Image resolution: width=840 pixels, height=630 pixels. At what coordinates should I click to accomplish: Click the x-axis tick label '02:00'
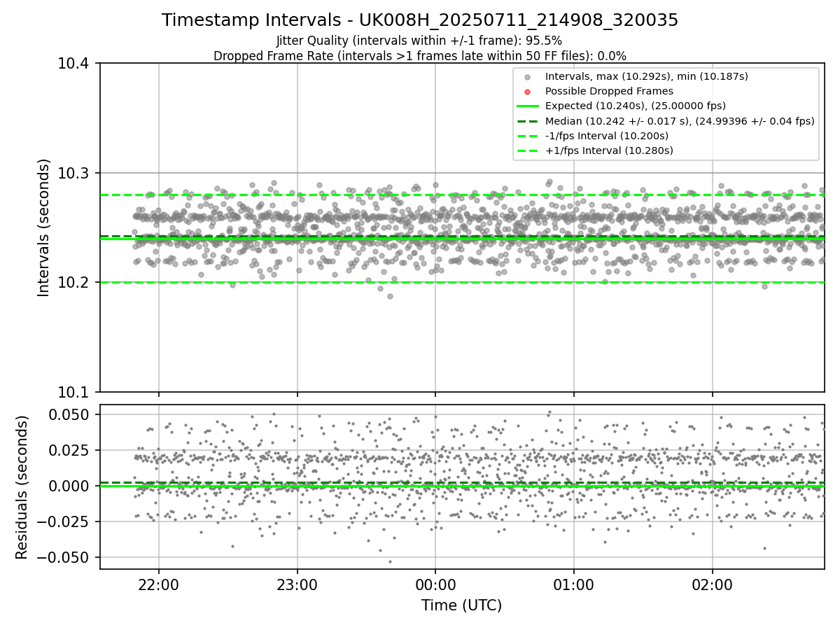[x=713, y=584]
